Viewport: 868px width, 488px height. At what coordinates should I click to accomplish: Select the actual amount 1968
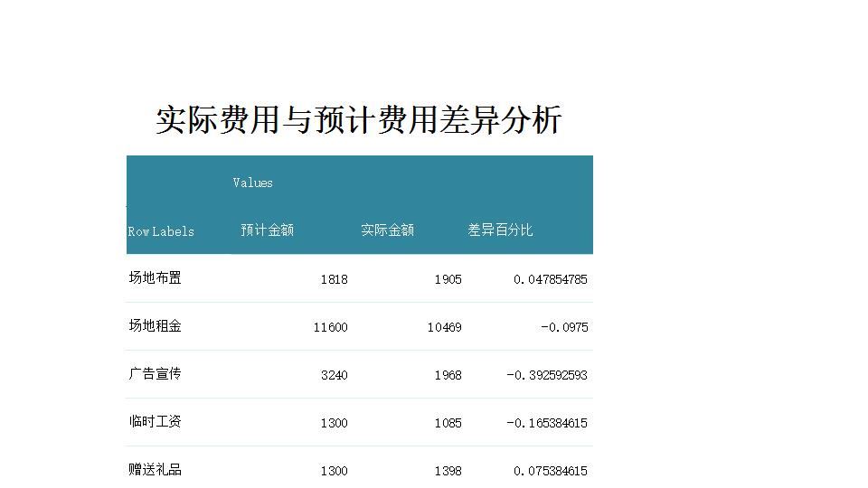(x=448, y=375)
